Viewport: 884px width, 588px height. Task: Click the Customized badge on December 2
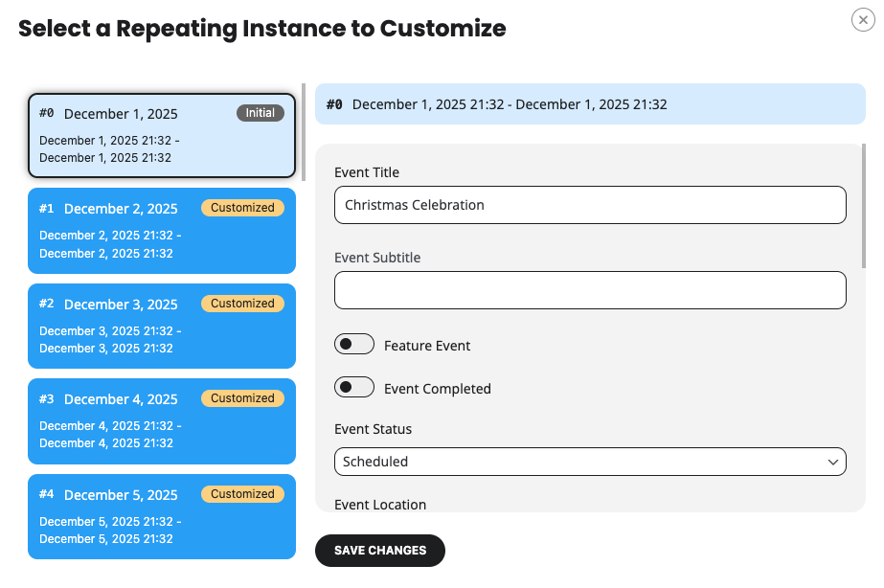tap(242, 208)
